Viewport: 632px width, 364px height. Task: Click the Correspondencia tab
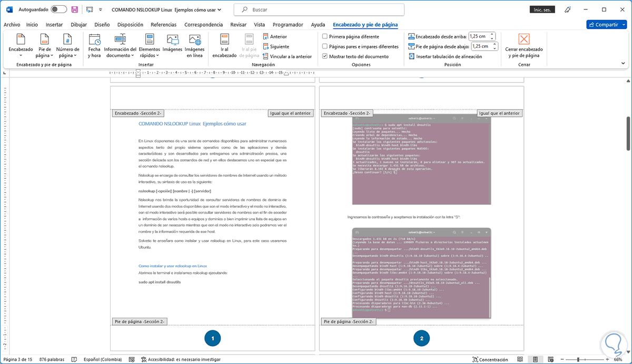pyautogui.click(x=203, y=25)
